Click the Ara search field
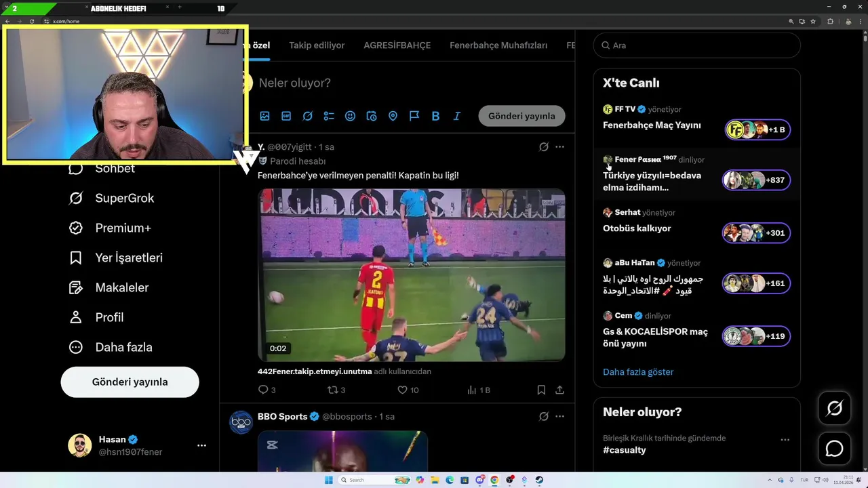 point(696,45)
